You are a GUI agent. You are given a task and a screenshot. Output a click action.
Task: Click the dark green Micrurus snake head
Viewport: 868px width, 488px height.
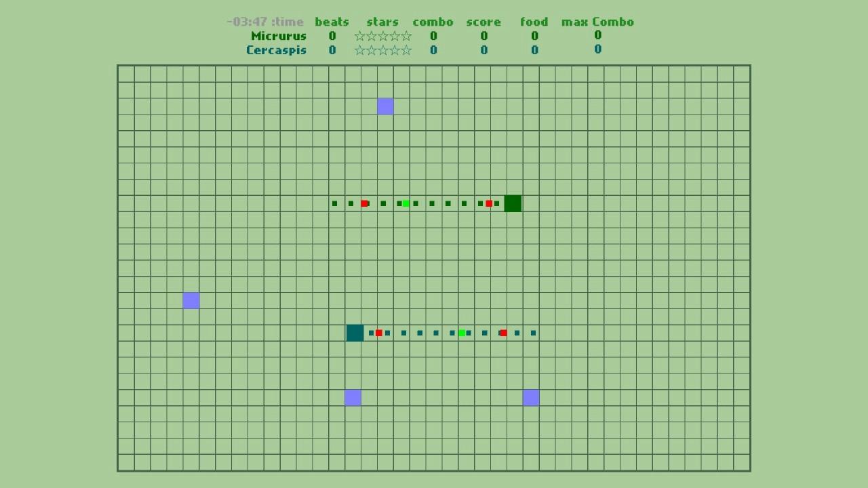[x=513, y=203]
